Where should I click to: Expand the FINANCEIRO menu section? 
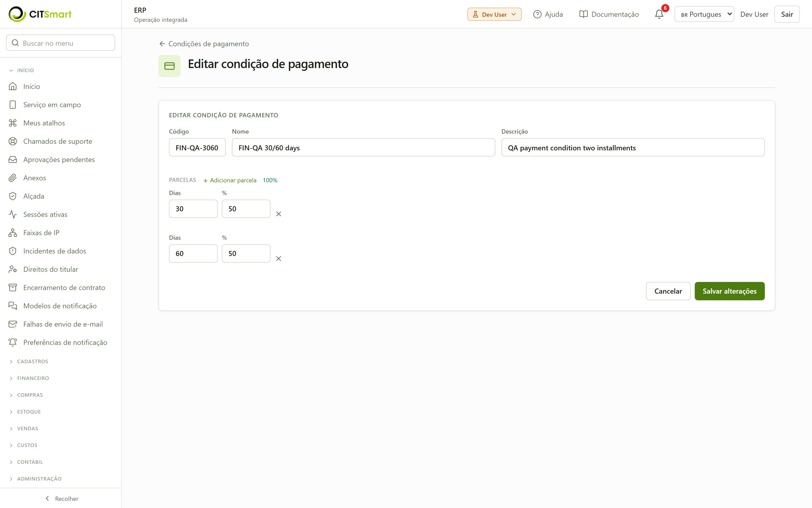pyautogui.click(x=29, y=378)
